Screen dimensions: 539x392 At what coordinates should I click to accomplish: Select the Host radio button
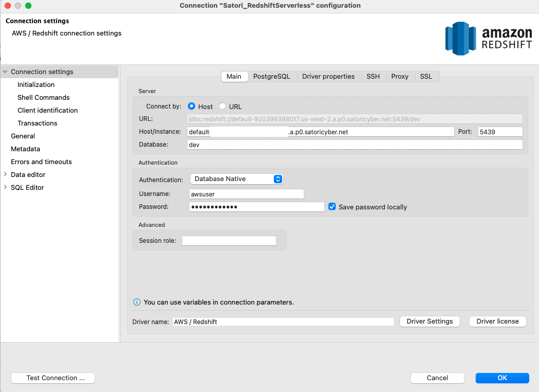pyautogui.click(x=192, y=106)
